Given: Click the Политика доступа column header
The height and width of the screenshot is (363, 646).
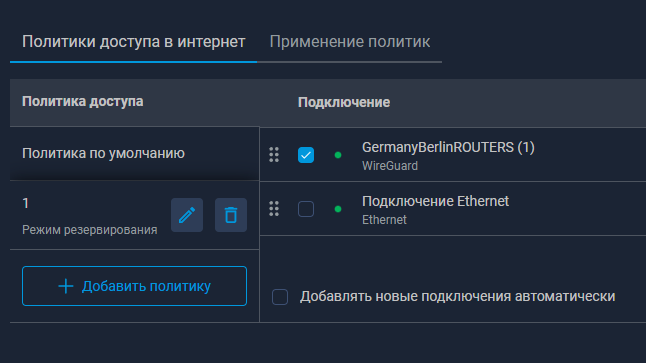Looking at the screenshot, I should (x=82, y=101).
